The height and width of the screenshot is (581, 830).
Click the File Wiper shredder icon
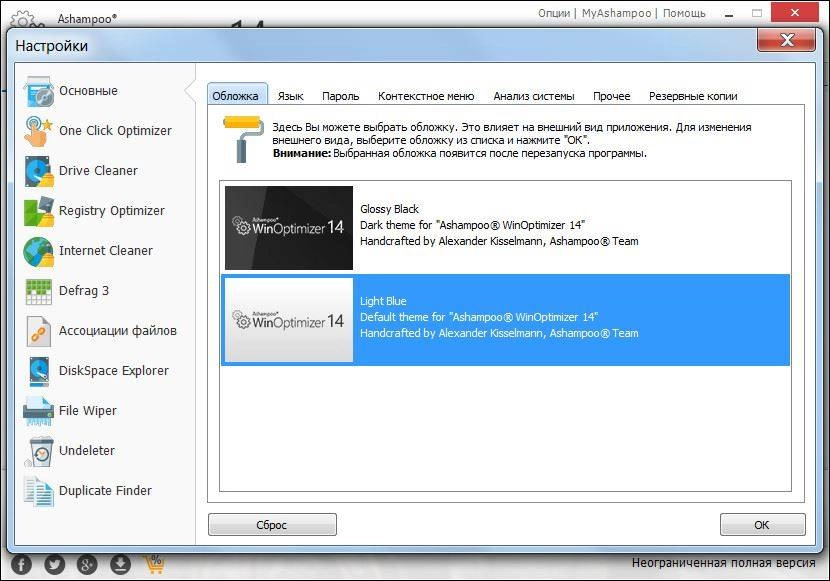tap(39, 411)
